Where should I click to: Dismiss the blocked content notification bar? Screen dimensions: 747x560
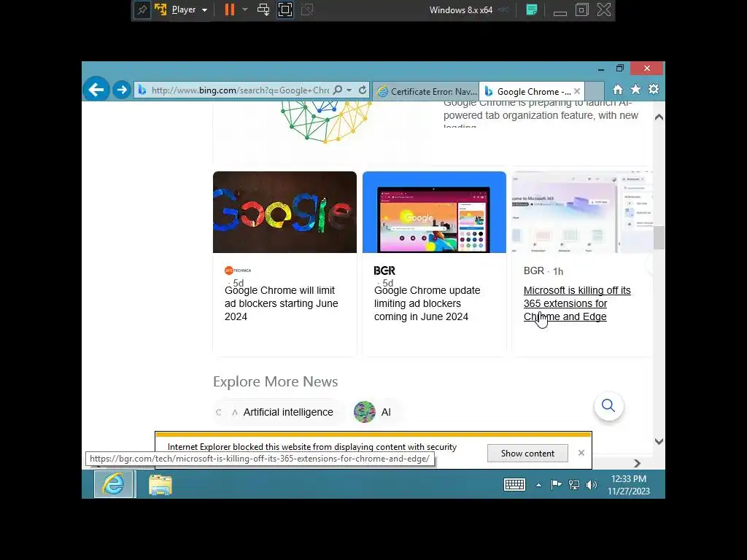581,453
